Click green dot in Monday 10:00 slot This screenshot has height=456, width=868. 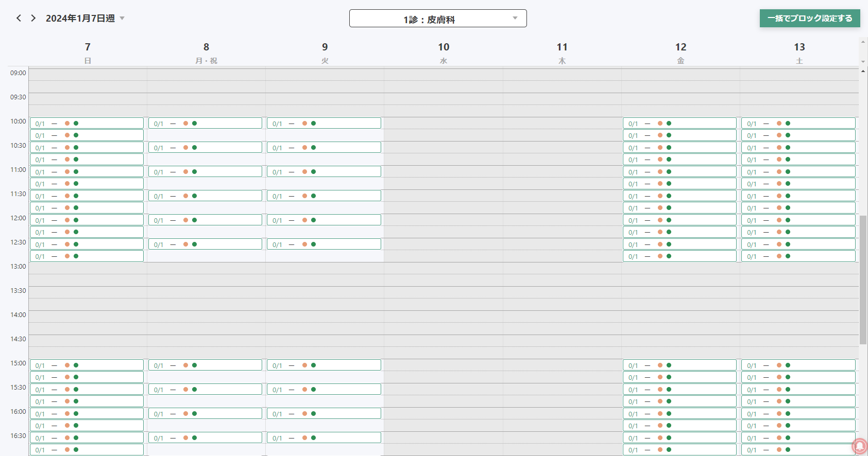(x=194, y=123)
